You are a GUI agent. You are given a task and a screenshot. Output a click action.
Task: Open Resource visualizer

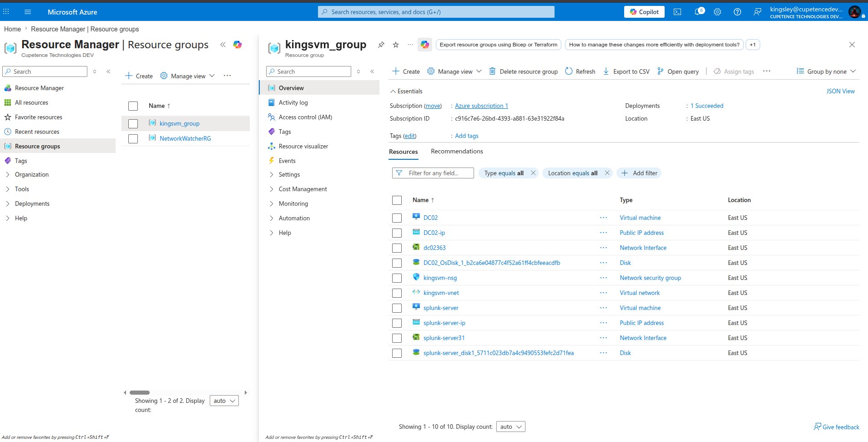pyautogui.click(x=303, y=146)
